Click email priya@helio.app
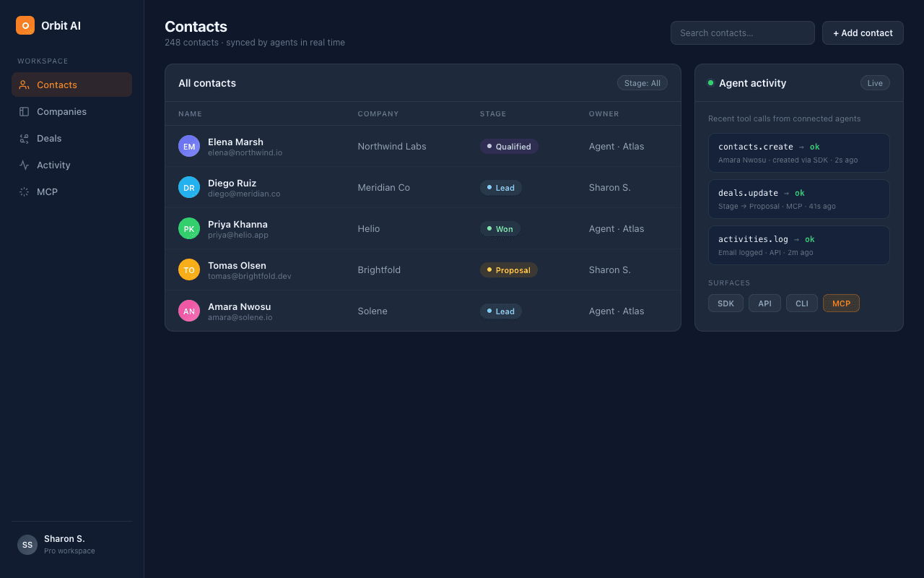 [238, 235]
